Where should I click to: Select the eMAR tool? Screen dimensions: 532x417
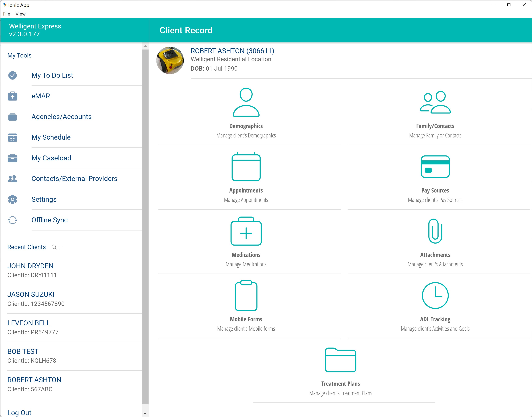[41, 96]
